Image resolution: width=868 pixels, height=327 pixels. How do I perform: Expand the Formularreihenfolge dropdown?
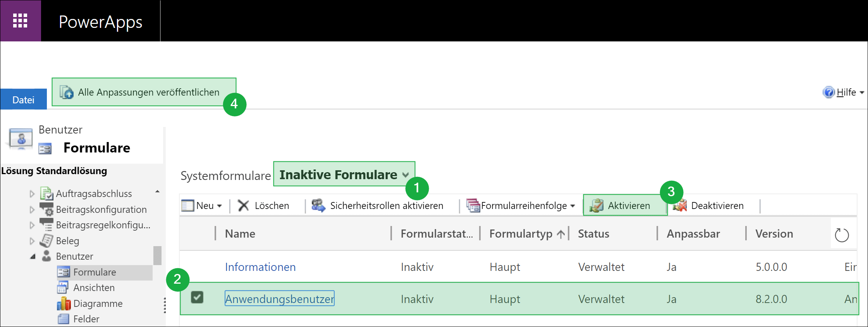coord(573,206)
